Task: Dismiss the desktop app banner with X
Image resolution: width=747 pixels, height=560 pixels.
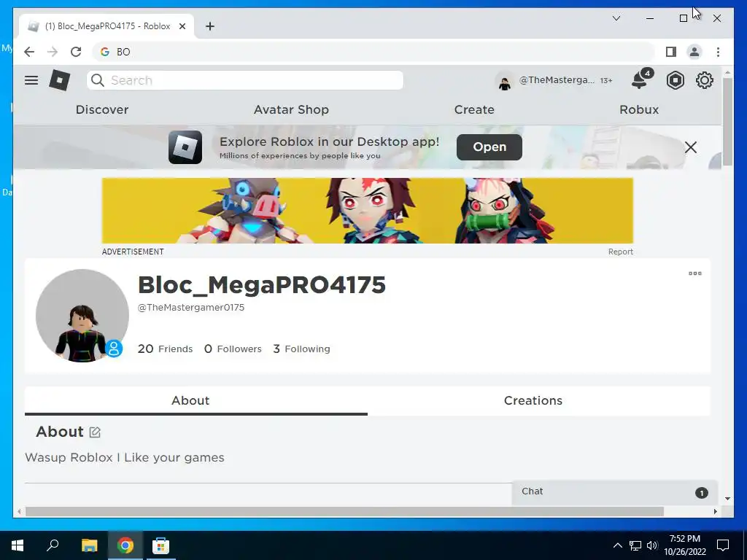Action: [690, 147]
